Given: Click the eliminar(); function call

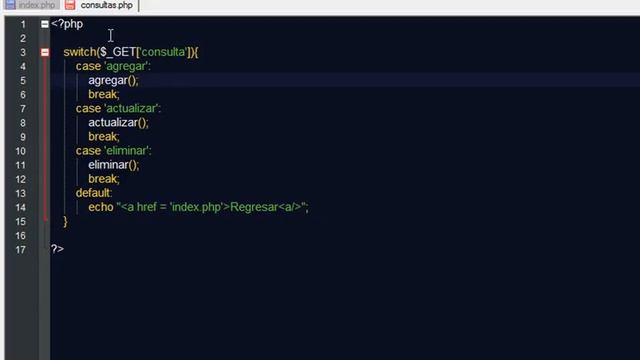Looking at the screenshot, I should [x=113, y=165].
